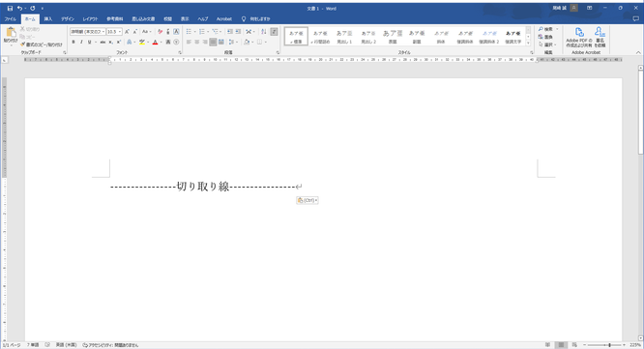Apply the red font color
The image size is (644, 349).
click(155, 42)
